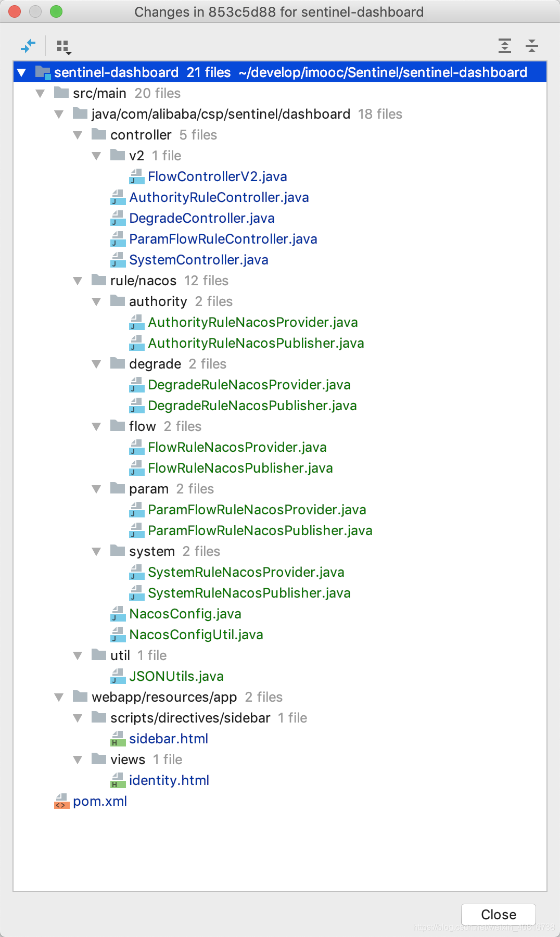Select AuthorityRuleNacosProvider.java file name
560x937 pixels.
pos(253,322)
